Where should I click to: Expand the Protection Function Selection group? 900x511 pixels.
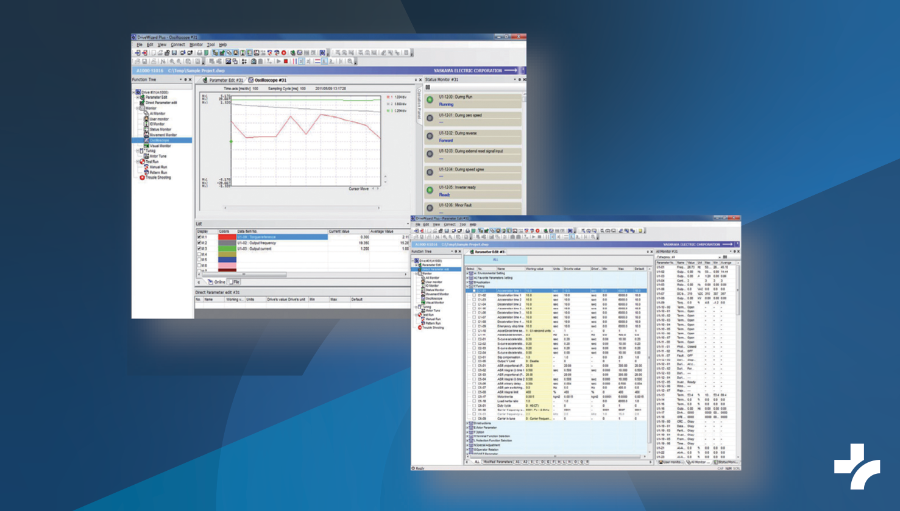(467, 440)
